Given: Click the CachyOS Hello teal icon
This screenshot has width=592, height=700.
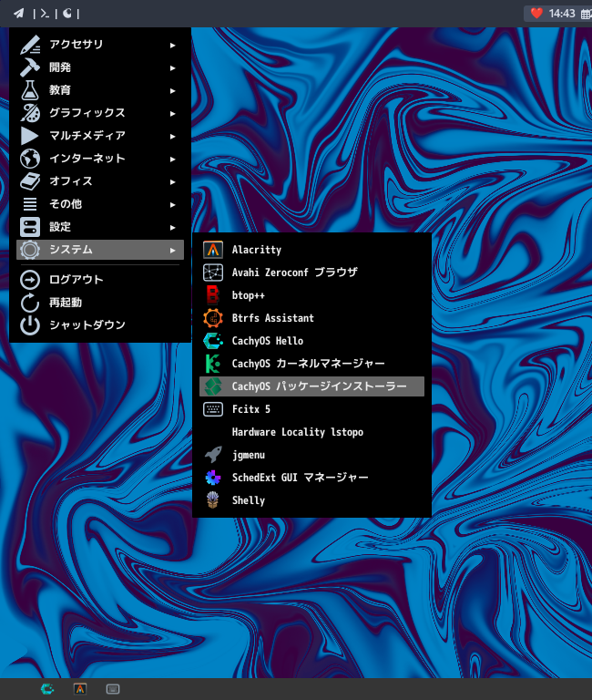Looking at the screenshot, I should tap(213, 341).
